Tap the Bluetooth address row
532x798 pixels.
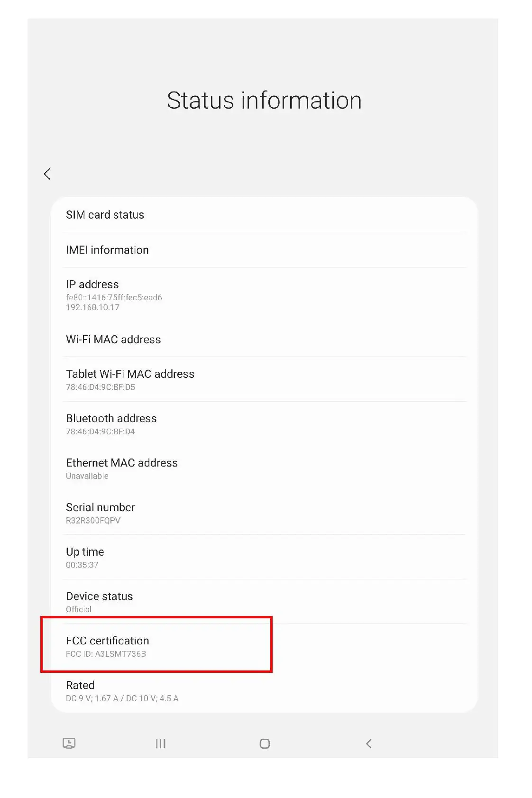pyautogui.click(x=264, y=424)
